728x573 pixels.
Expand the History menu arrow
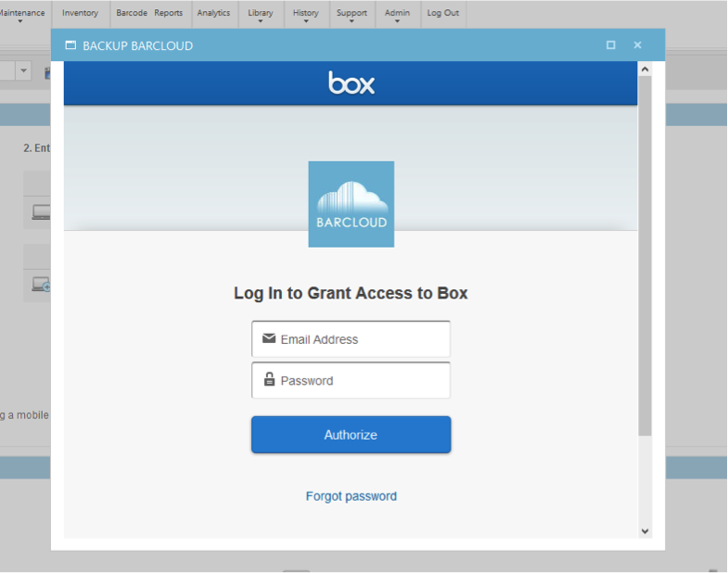point(306,21)
